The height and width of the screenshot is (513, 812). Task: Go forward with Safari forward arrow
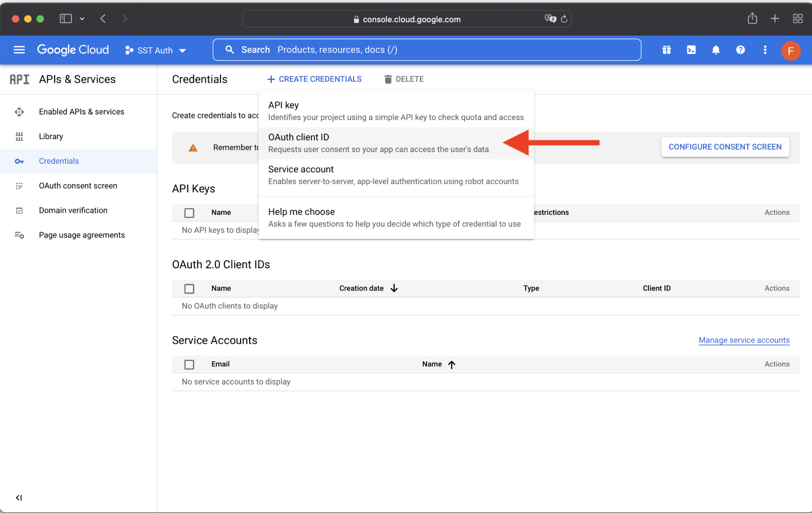pos(125,19)
